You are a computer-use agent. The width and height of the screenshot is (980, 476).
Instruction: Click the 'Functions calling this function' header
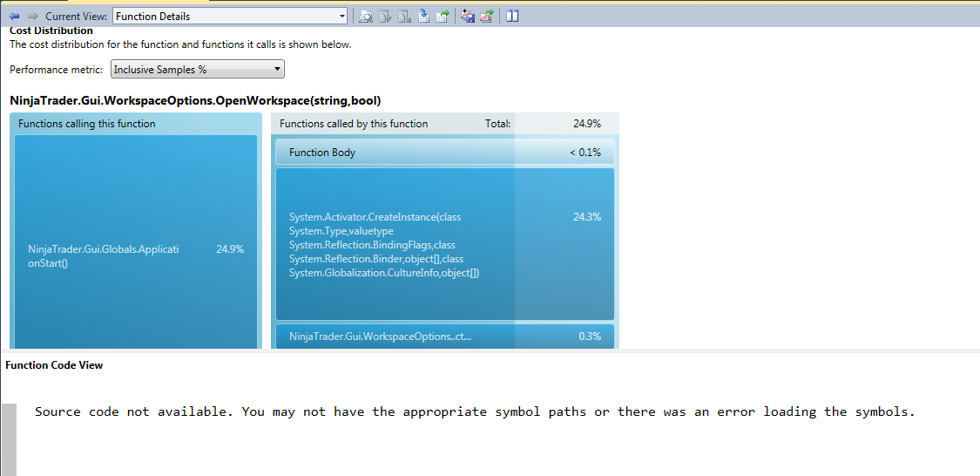tap(87, 124)
